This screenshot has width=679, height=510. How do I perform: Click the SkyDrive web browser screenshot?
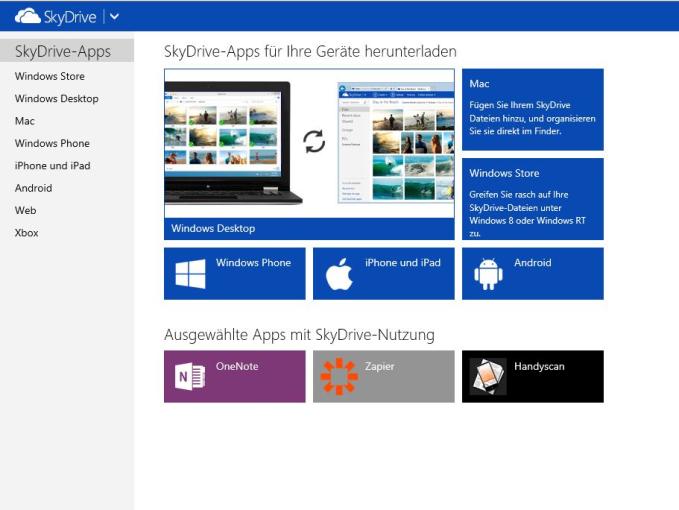(x=396, y=142)
